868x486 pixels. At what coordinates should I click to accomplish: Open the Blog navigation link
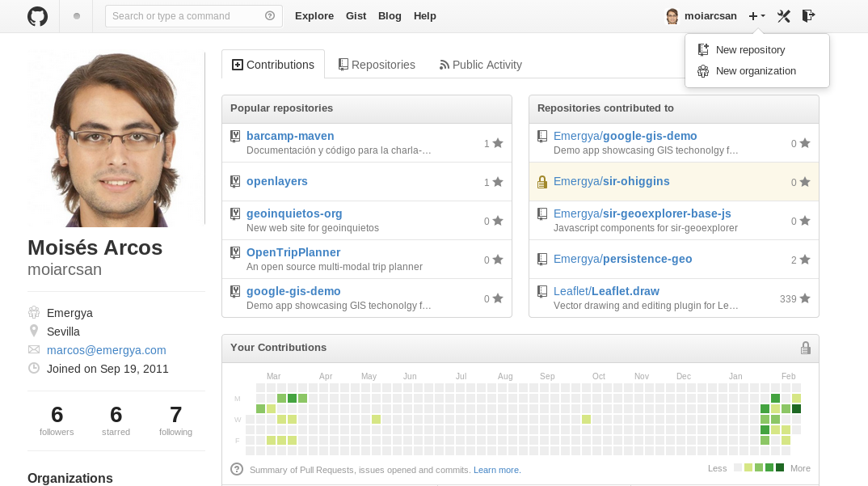(x=390, y=16)
